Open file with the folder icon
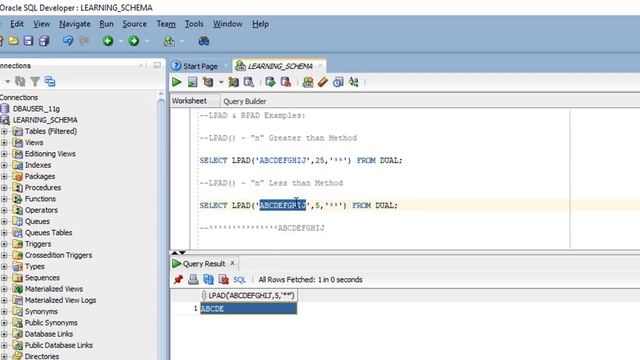Viewport: 640px width, 360px height. point(13,41)
